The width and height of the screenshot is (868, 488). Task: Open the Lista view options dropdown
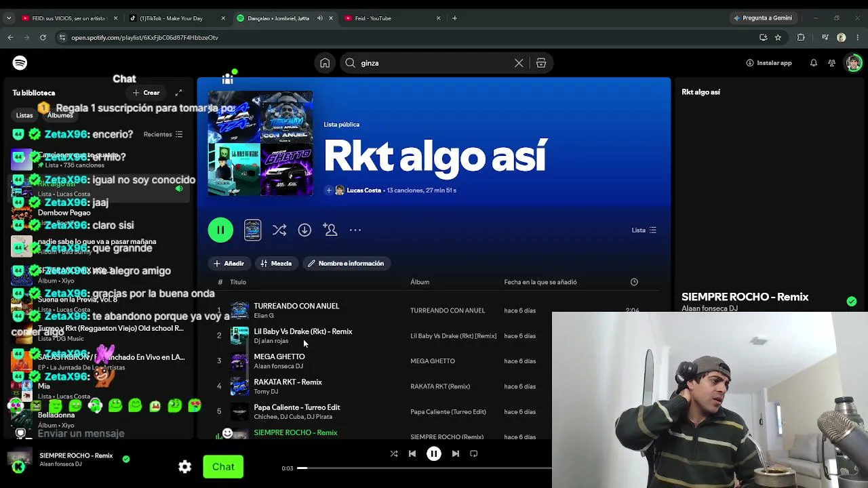point(644,230)
